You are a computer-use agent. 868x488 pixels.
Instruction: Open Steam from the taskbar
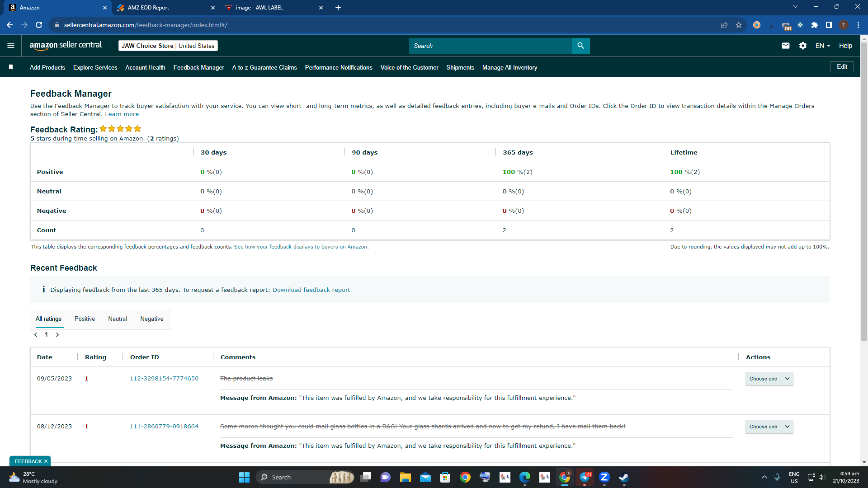click(624, 477)
